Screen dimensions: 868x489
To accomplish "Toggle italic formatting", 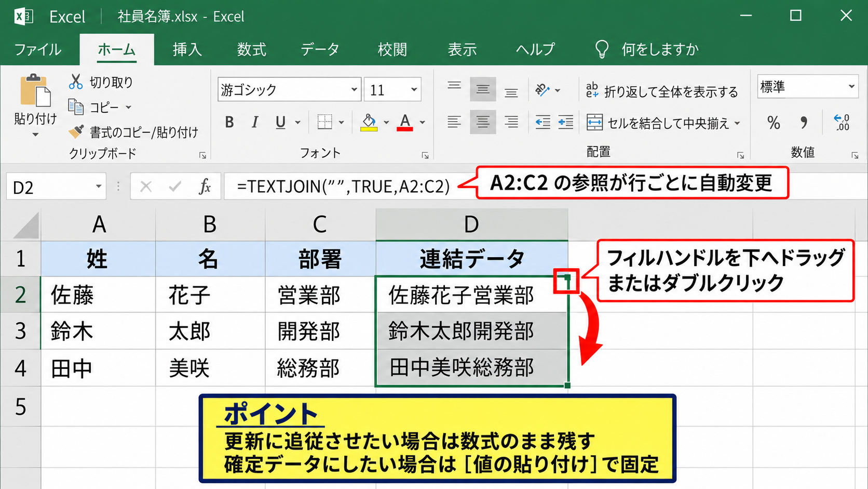I will click(254, 122).
